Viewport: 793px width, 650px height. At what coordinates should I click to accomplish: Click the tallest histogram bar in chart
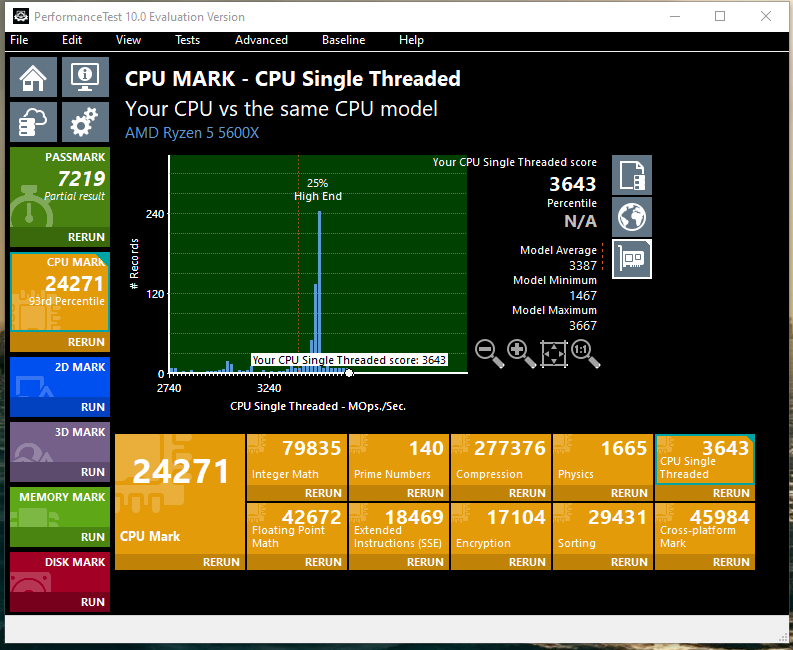click(x=320, y=292)
